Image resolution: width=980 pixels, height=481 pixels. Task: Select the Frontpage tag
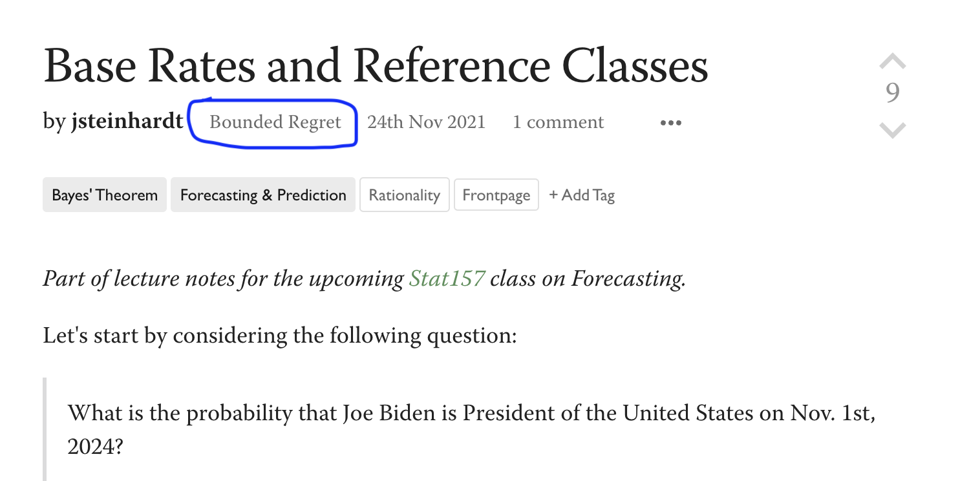[x=496, y=195]
